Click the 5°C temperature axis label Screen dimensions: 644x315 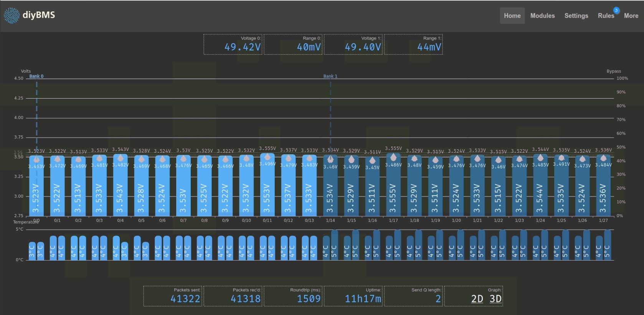click(x=20, y=229)
